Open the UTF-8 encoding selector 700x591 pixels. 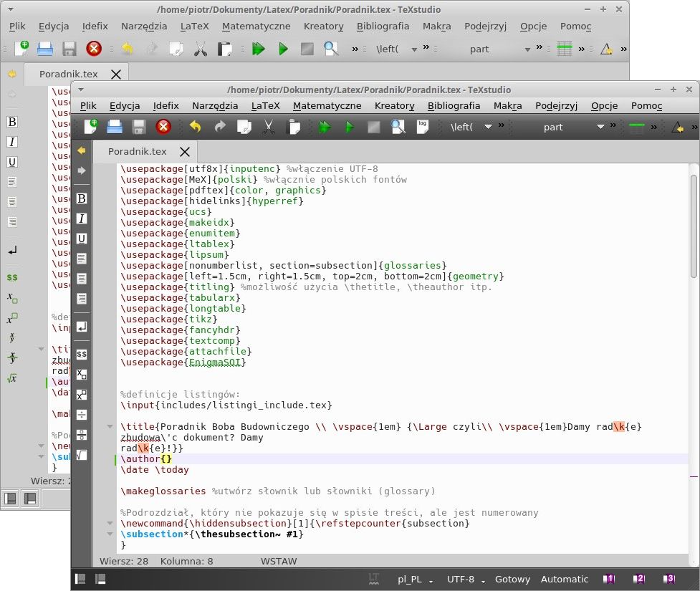click(x=464, y=579)
